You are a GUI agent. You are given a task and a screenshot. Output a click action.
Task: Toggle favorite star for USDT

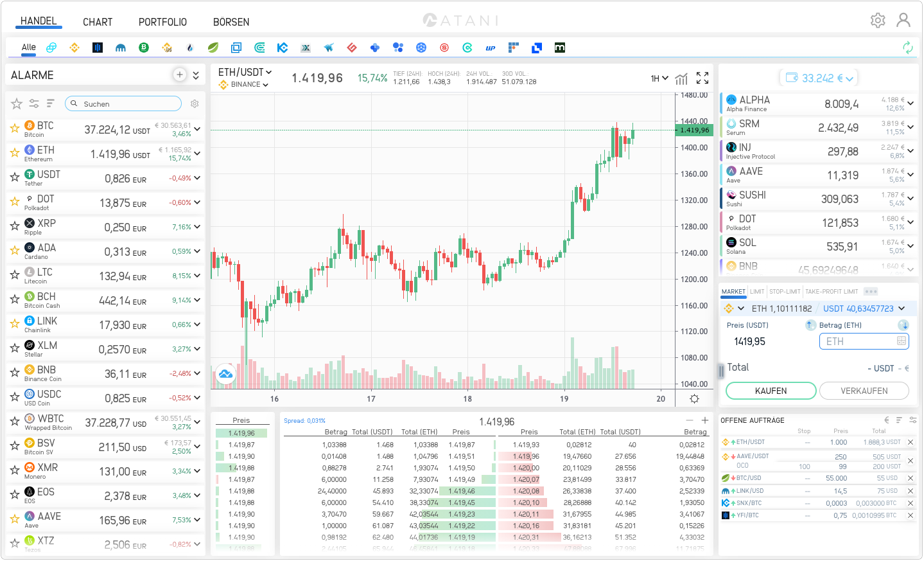point(14,177)
